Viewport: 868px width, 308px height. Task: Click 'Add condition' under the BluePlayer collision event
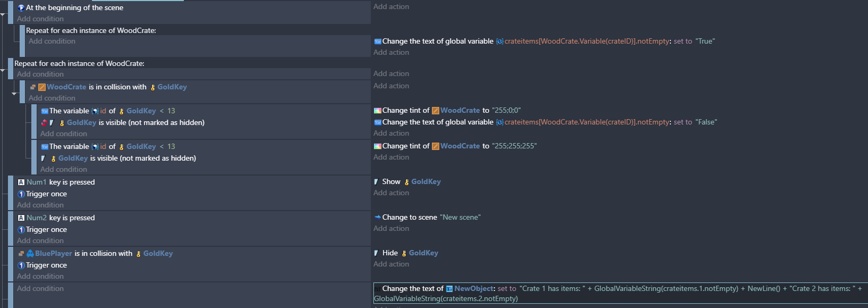point(40,277)
